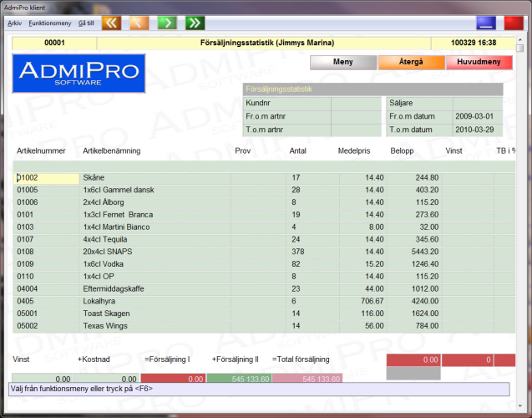Select the 20x4cl SNAPS row
Viewport: 532px width, 418px height.
264,252
